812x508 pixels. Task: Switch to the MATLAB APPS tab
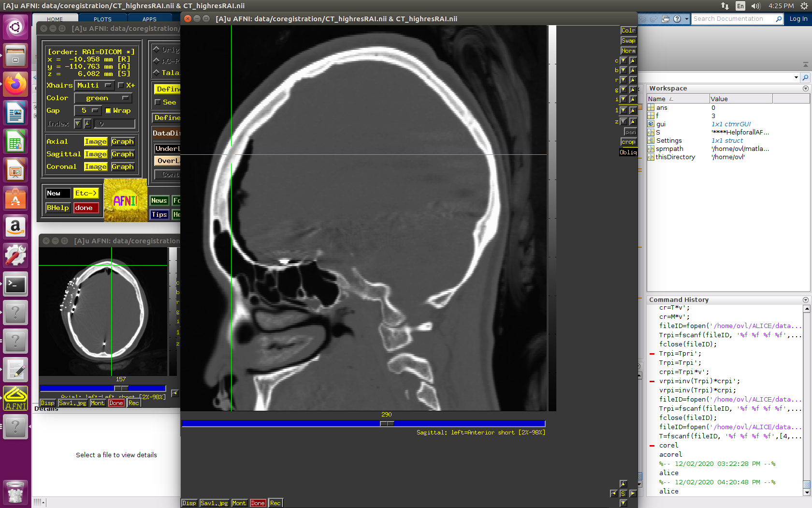coord(149,19)
